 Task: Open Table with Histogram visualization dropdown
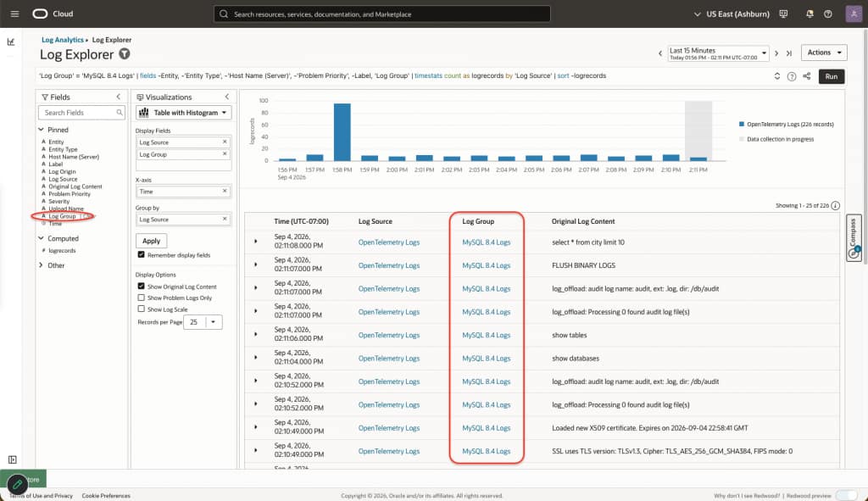(183, 113)
